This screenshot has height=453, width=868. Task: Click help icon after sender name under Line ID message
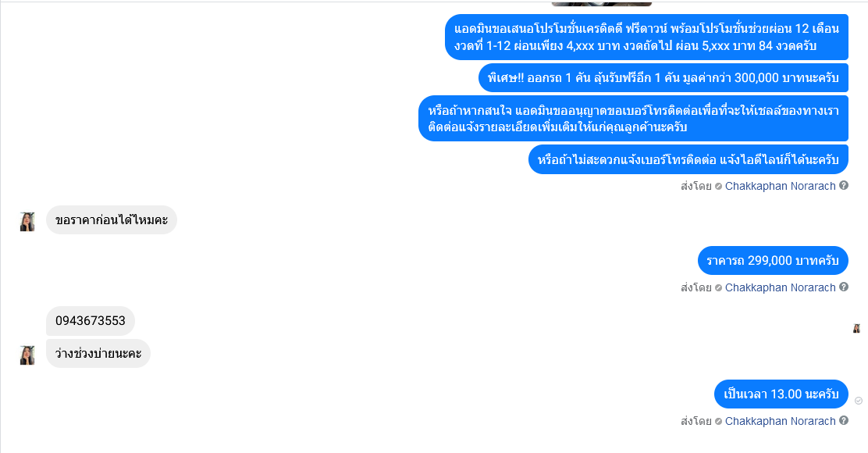tap(844, 186)
